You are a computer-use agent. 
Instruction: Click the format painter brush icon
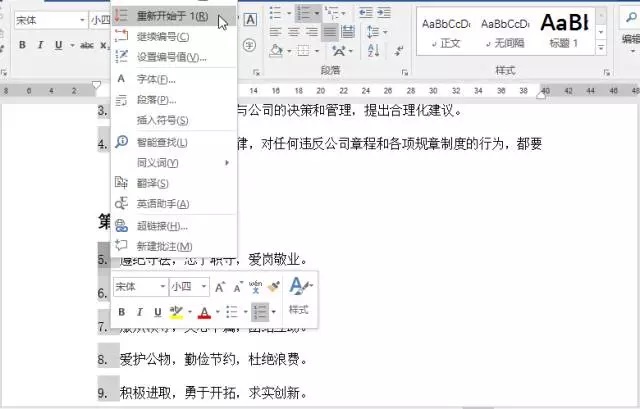[x=274, y=287]
